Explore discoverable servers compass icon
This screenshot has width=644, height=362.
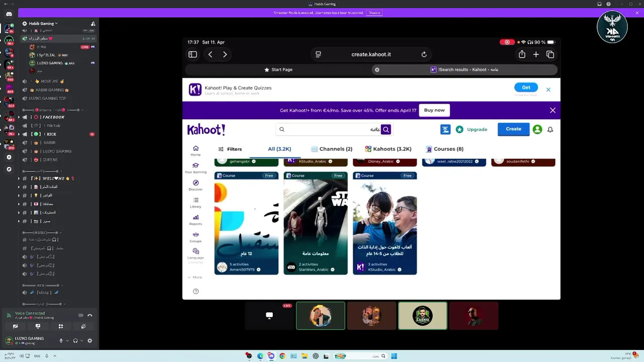pos(9,169)
